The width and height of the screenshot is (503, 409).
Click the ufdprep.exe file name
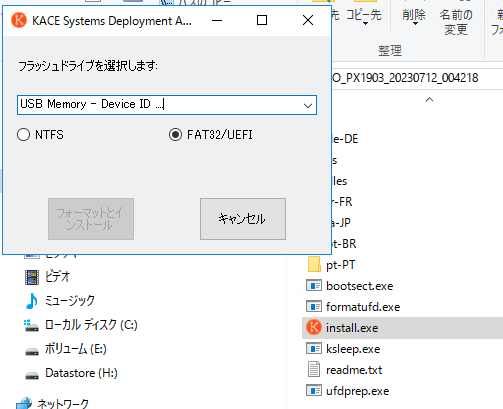point(358,391)
